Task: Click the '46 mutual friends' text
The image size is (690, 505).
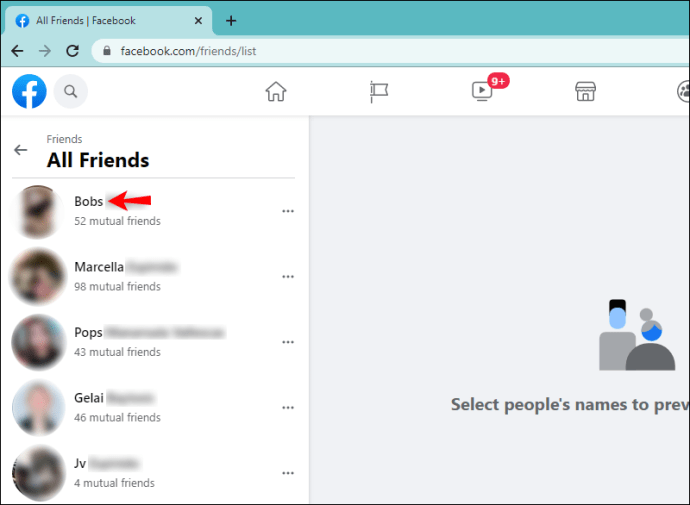Action: (x=117, y=417)
